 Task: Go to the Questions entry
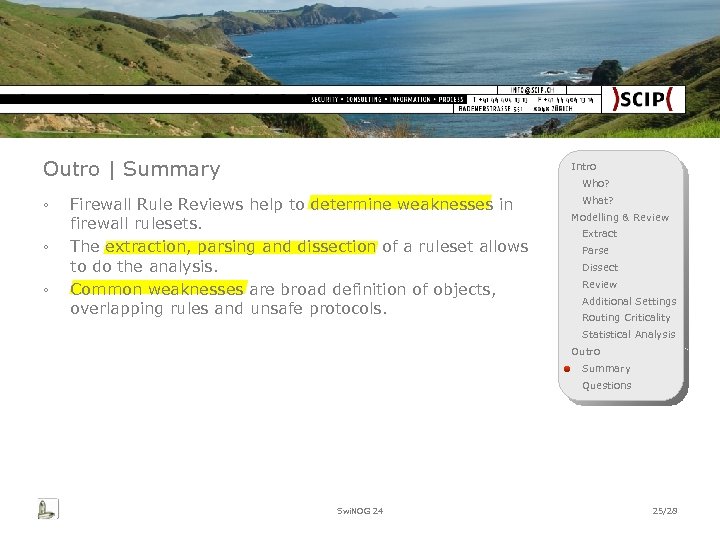pyautogui.click(x=607, y=386)
